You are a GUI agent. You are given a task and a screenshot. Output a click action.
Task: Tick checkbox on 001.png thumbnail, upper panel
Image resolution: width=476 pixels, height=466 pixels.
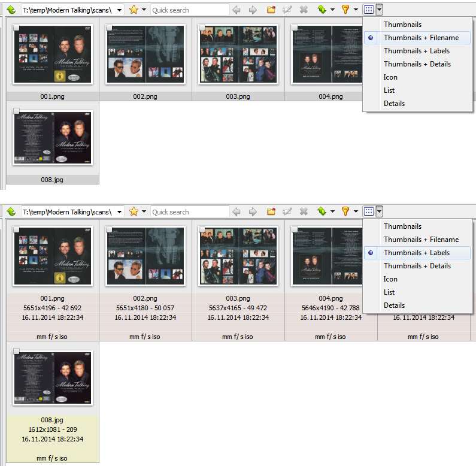point(16,28)
